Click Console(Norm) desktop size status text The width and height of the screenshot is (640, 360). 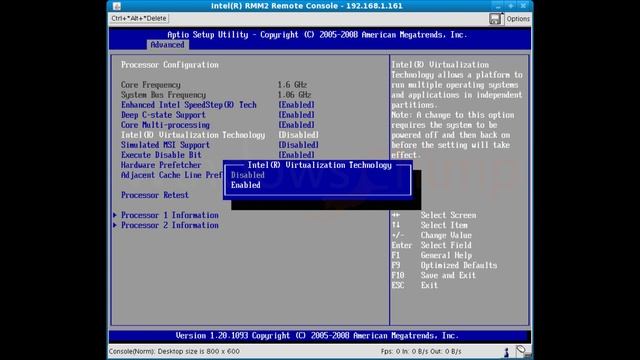(174, 351)
